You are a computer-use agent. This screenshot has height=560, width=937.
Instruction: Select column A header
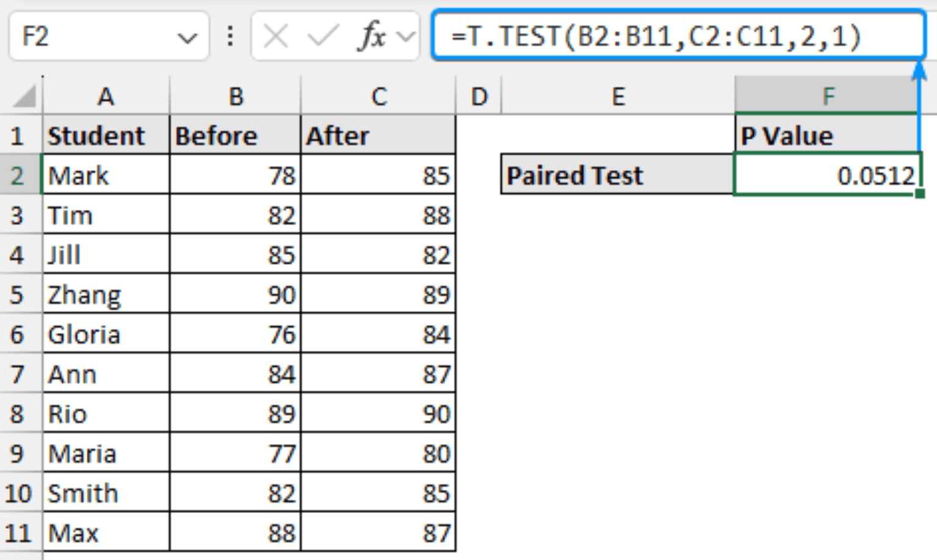point(106,96)
